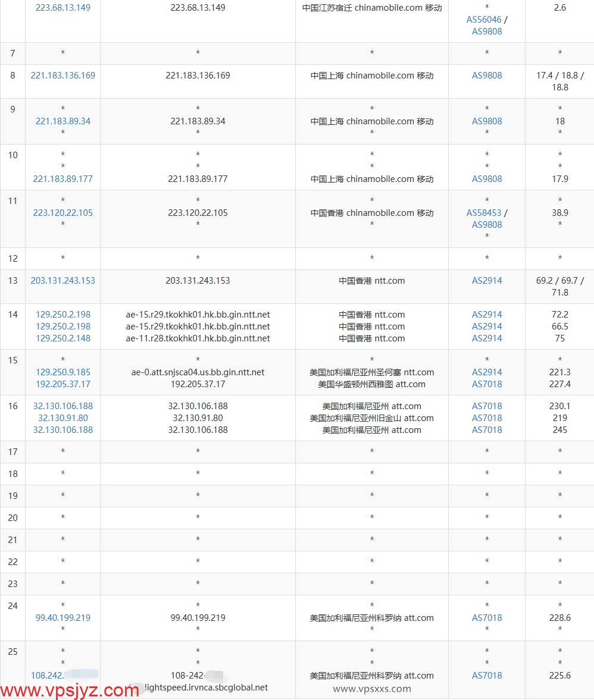Click the AS56046 link

click(x=483, y=20)
